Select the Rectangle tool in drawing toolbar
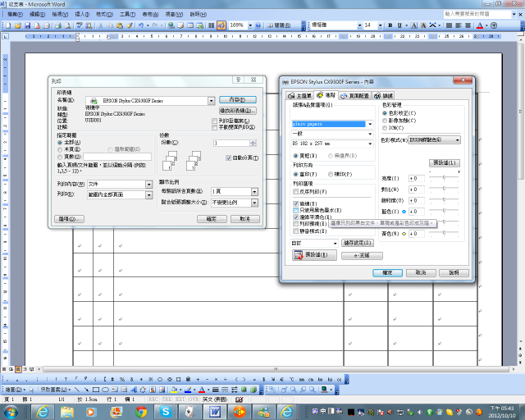 click(x=96, y=390)
